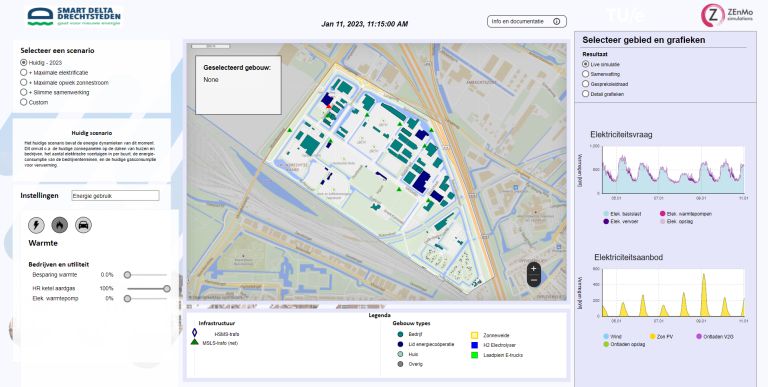Screen dimensions: 768x387
Task: Zoom in the map with plus
Action: [533, 269]
